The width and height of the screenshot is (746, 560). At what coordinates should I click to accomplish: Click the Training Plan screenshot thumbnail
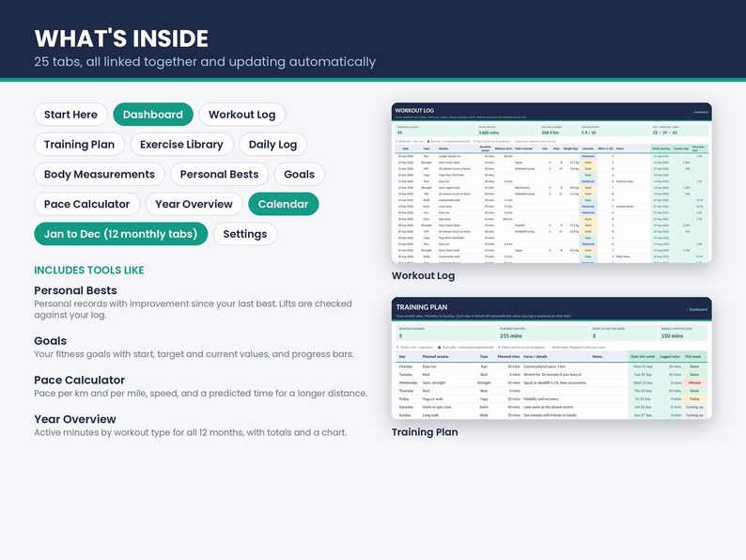coord(552,358)
